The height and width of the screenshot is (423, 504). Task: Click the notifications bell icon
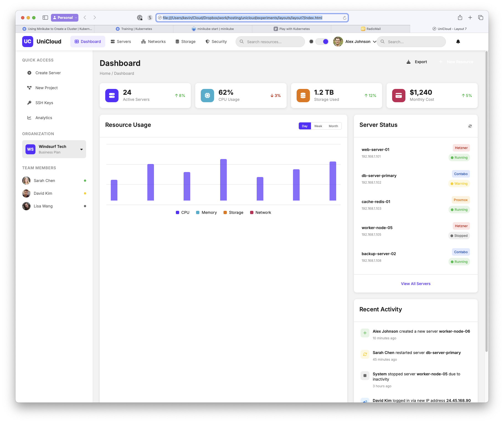(458, 42)
